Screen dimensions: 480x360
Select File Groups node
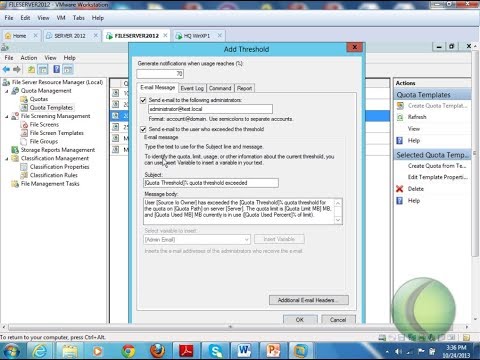(44, 141)
